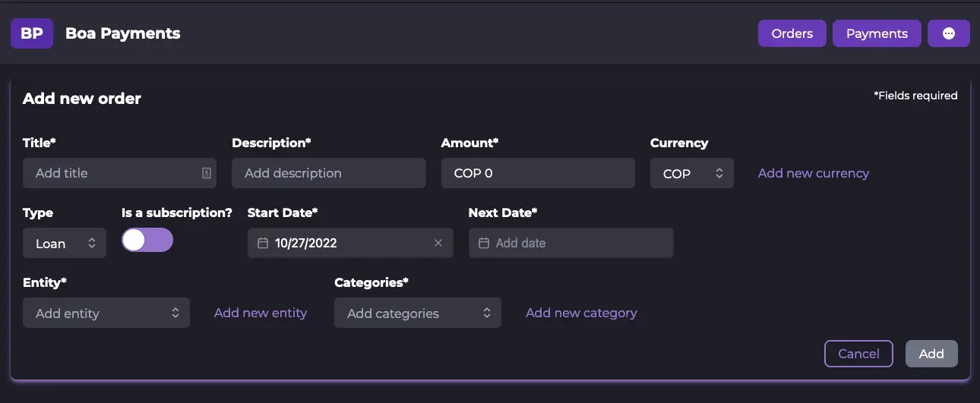Click into the Amount COP 0 field
The height and width of the screenshot is (403, 980).
coord(537,173)
